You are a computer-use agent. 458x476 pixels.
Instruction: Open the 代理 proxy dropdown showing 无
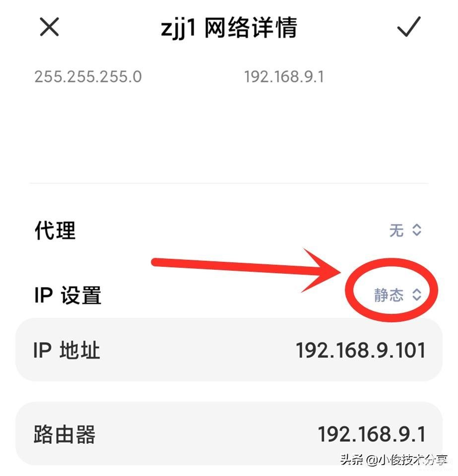405,230
